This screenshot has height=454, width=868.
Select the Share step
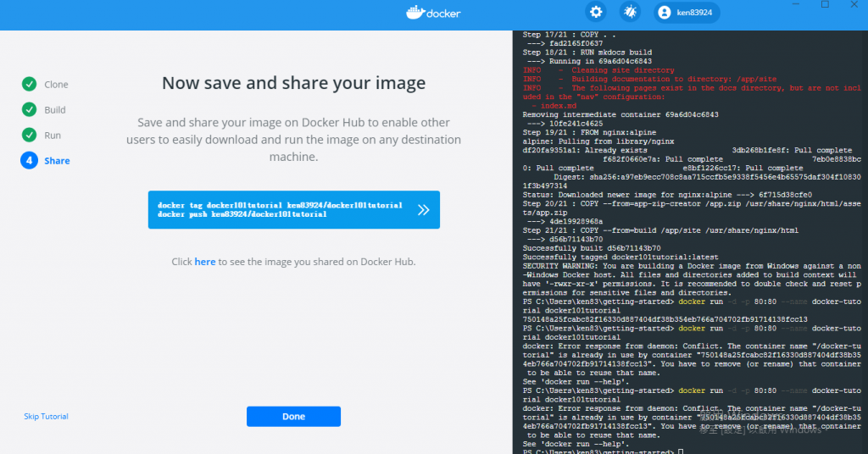point(57,161)
